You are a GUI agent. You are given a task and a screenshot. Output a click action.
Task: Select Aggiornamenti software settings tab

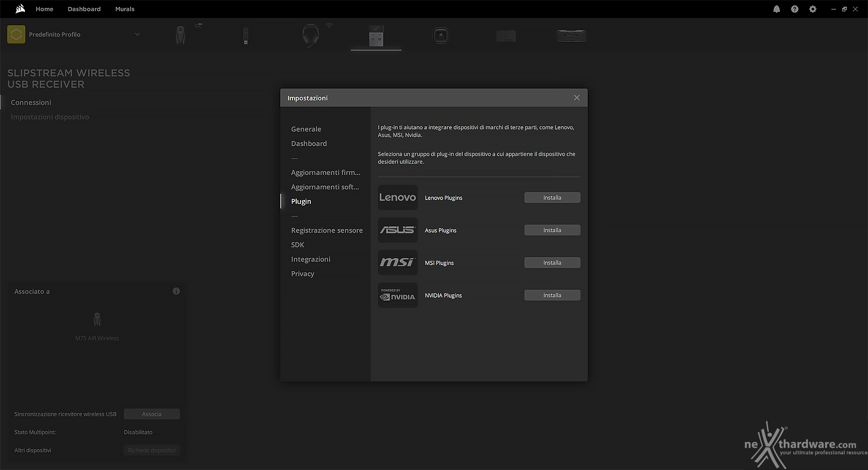click(x=325, y=187)
